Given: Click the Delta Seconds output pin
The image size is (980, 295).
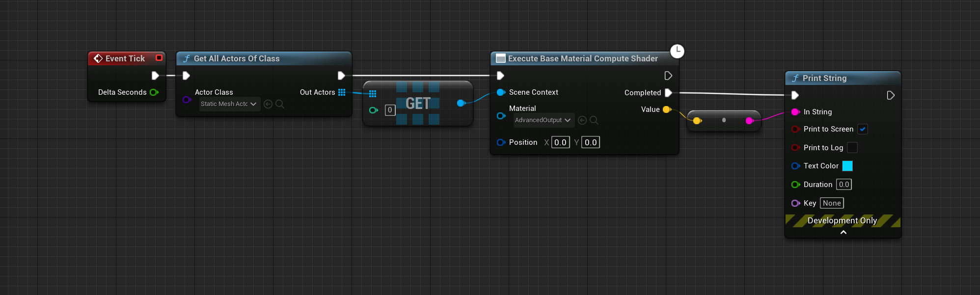Looking at the screenshot, I should (x=154, y=92).
